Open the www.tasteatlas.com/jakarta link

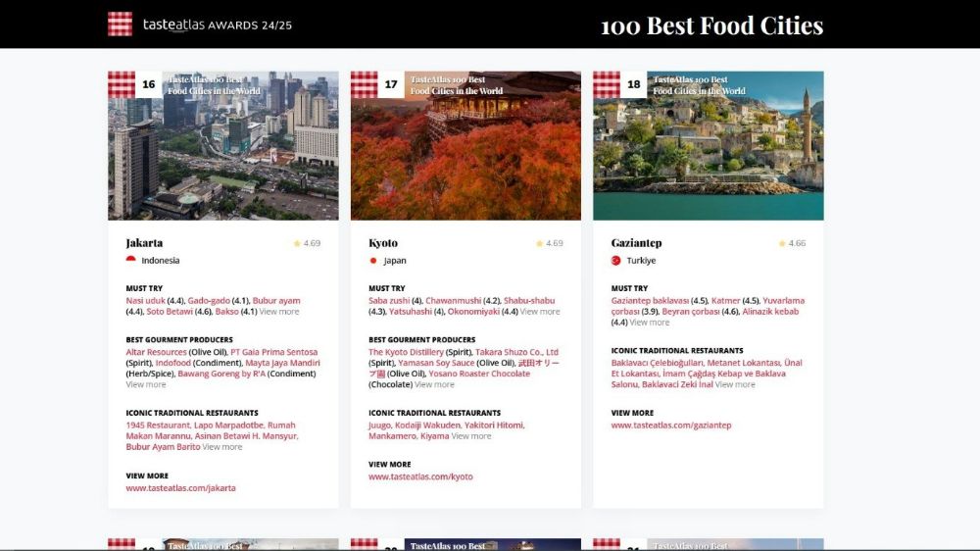[x=180, y=487]
